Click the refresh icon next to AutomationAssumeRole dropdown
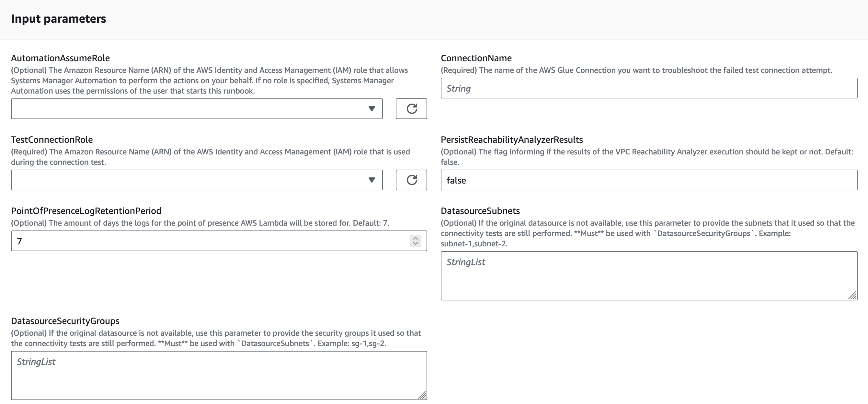 (x=411, y=109)
